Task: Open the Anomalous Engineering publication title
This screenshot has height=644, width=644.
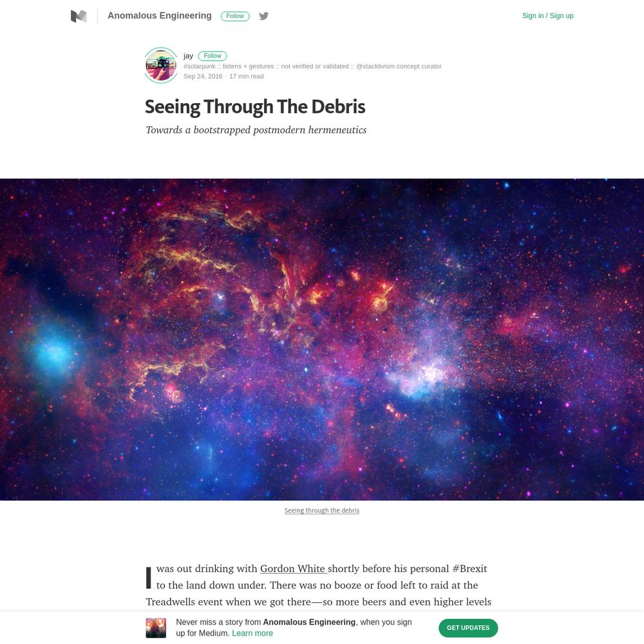Action: click(x=160, y=15)
